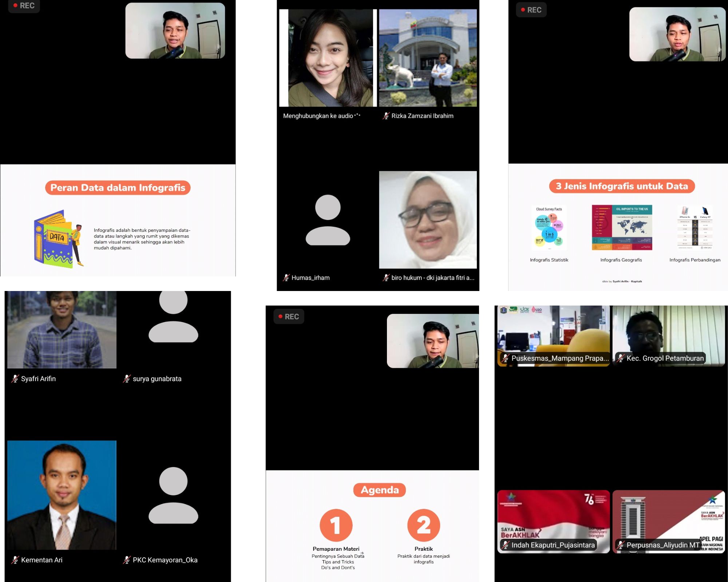Click REC indicator above Agenda slide
728x582 pixels.
[289, 316]
